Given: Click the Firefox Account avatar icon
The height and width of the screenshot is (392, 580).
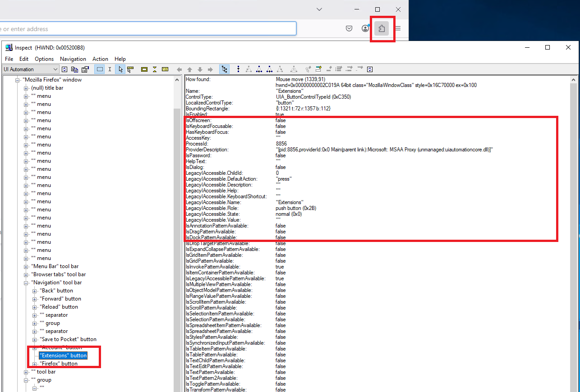Looking at the screenshot, I should click(365, 29).
